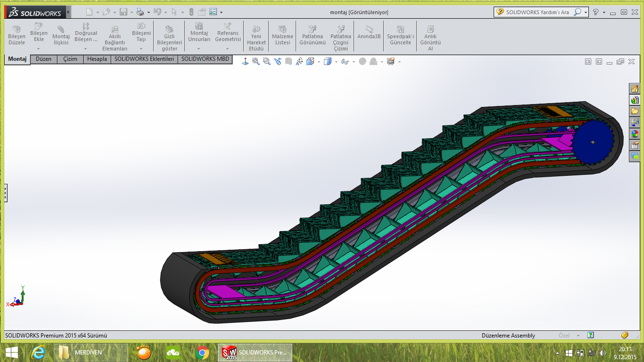Open the Appearances colored ball panel icon
Screen dimensions: 644x362
635,134
